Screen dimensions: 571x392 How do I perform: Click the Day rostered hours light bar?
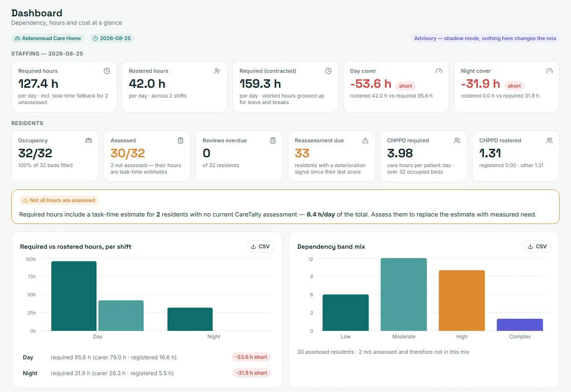[x=121, y=315]
